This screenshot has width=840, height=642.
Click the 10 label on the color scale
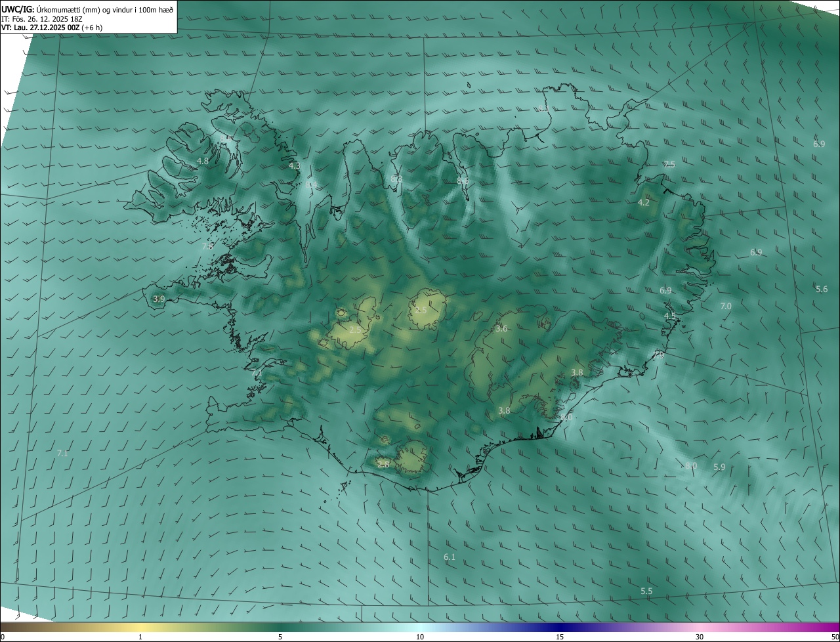coord(420,637)
